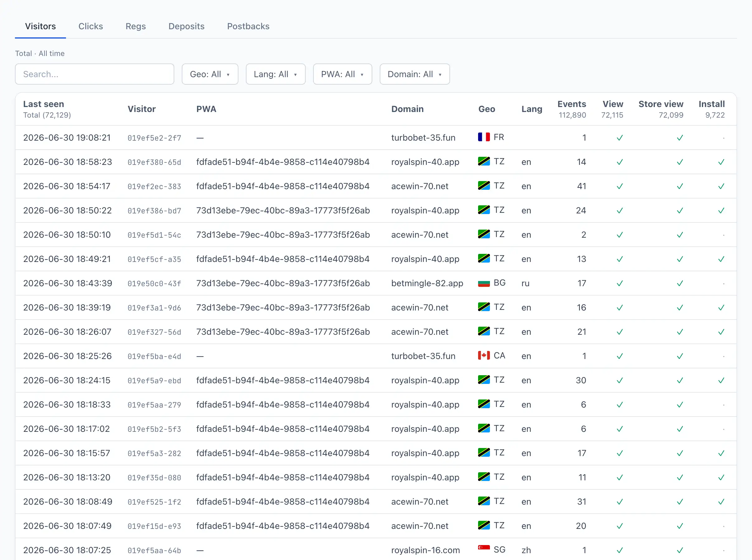
Task: Expand the Domain: All filter dropdown
Action: tap(415, 74)
